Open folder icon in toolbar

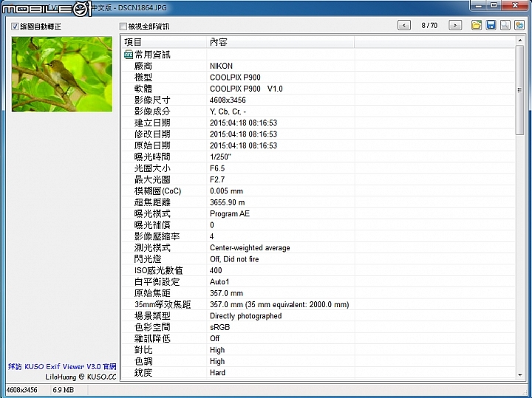pos(477,25)
